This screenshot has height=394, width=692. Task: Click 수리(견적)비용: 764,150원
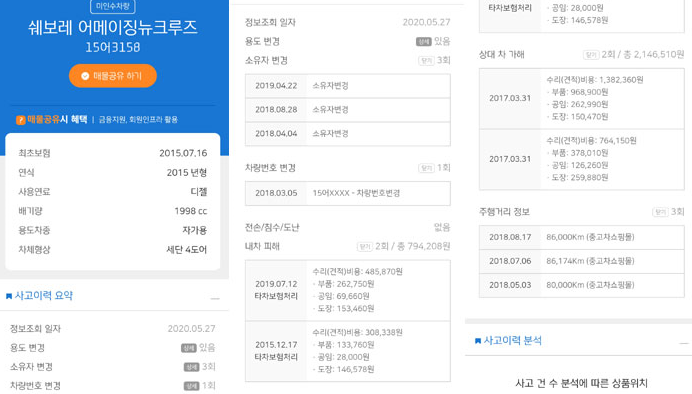[591, 141]
